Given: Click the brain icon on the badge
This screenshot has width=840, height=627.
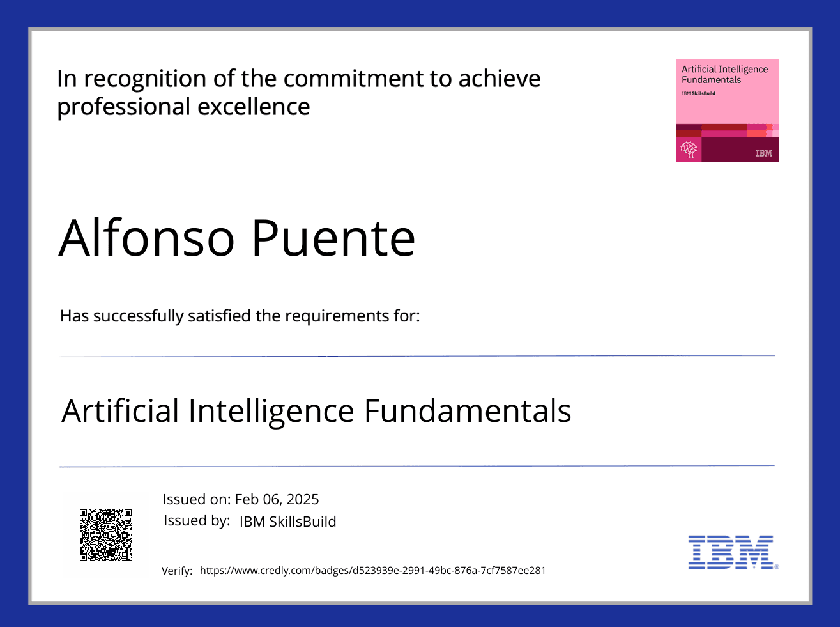Looking at the screenshot, I should [689, 150].
